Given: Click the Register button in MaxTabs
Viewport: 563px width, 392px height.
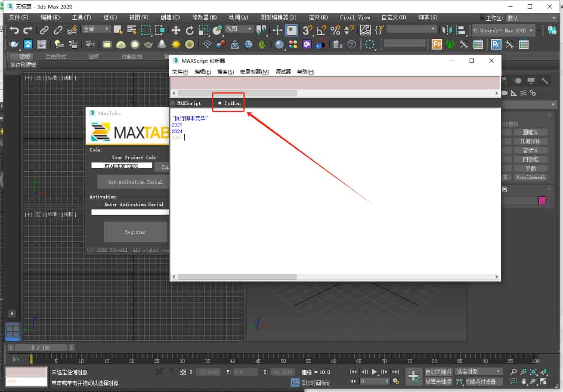Looking at the screenshot, I should tap(135, 232).
